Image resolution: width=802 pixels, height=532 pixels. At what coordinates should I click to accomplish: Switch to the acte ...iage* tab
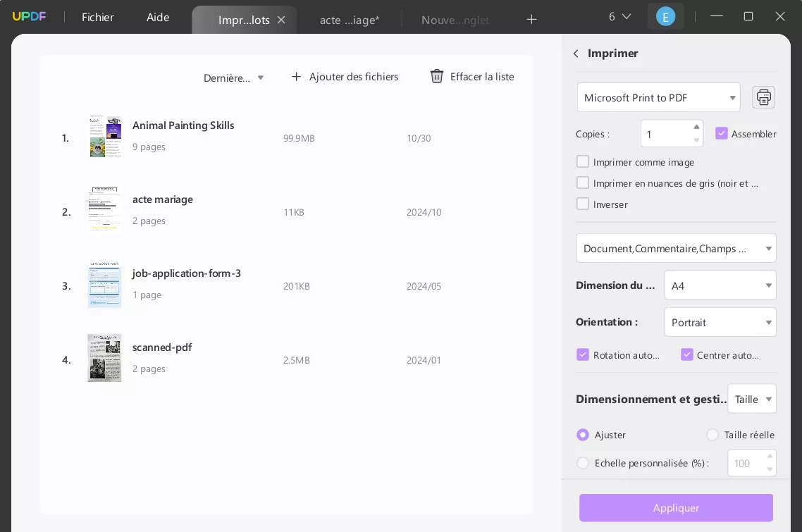coord(350,20)
